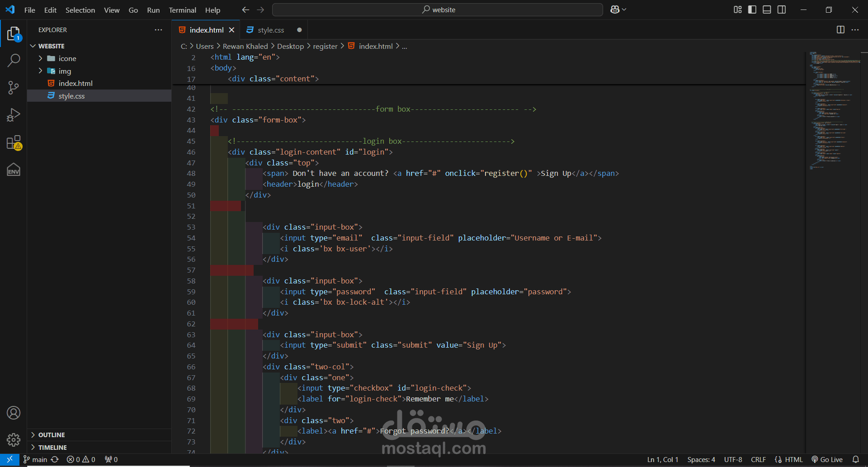
Task: Close the index.html tab
Action: point(231,30)
